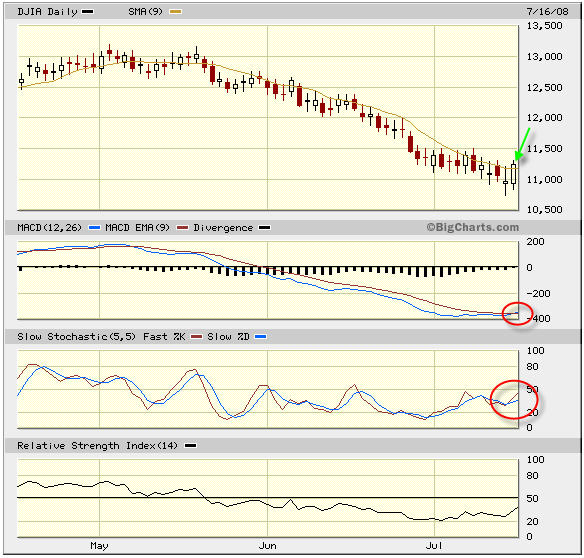Click the 'Jul' month label
Screen dimensions: 584x558
[434, 546]
